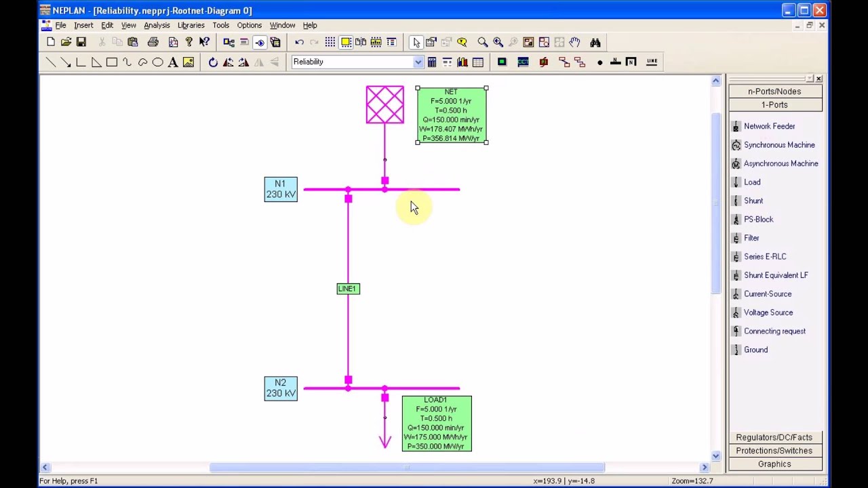Click the Print icon
868x488 pixels.
coord(153,42)
